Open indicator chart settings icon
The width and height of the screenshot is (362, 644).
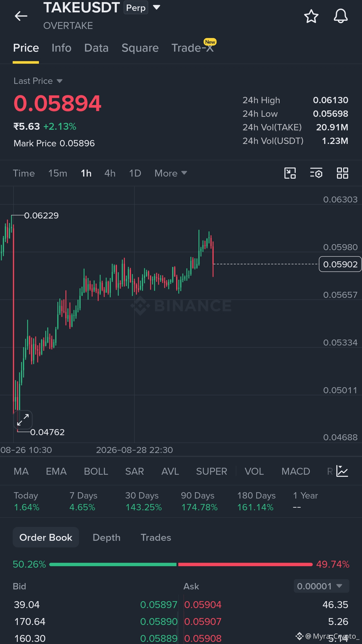(342, 471)
